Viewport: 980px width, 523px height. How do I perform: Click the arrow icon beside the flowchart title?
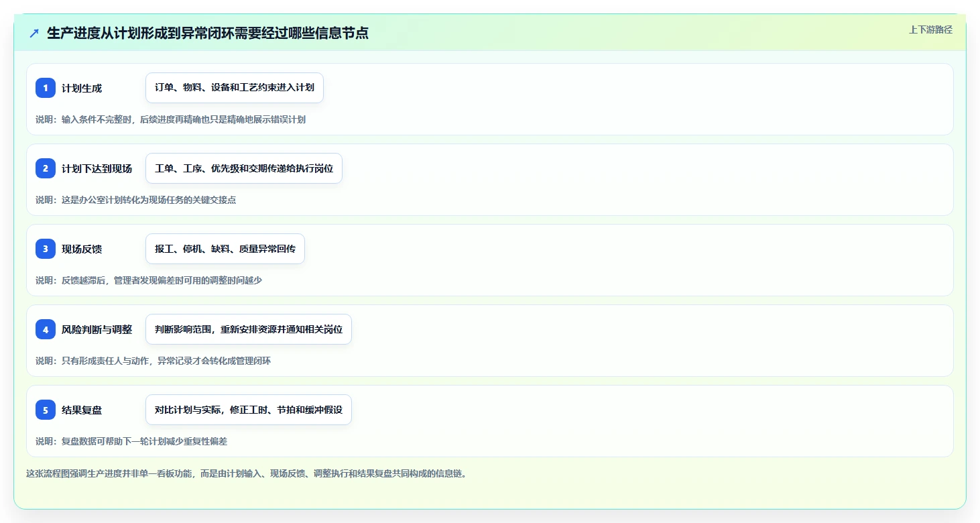[x=34, y=33]
